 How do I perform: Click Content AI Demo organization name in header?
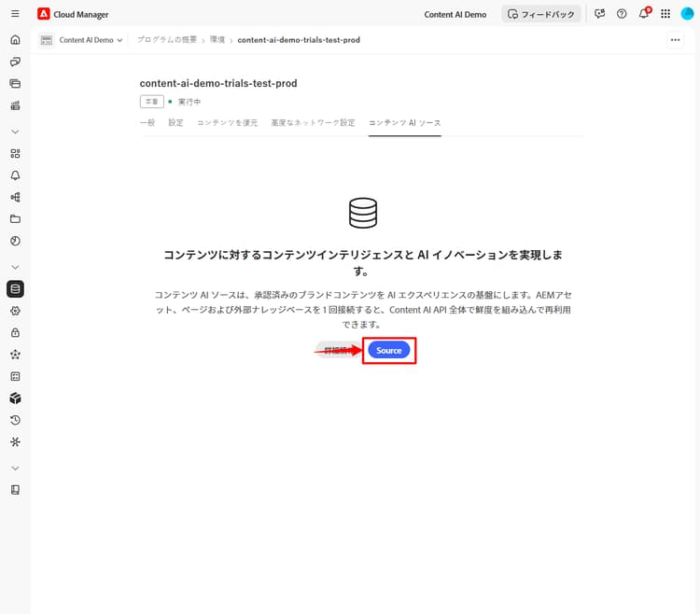click(x=455, y=14)
